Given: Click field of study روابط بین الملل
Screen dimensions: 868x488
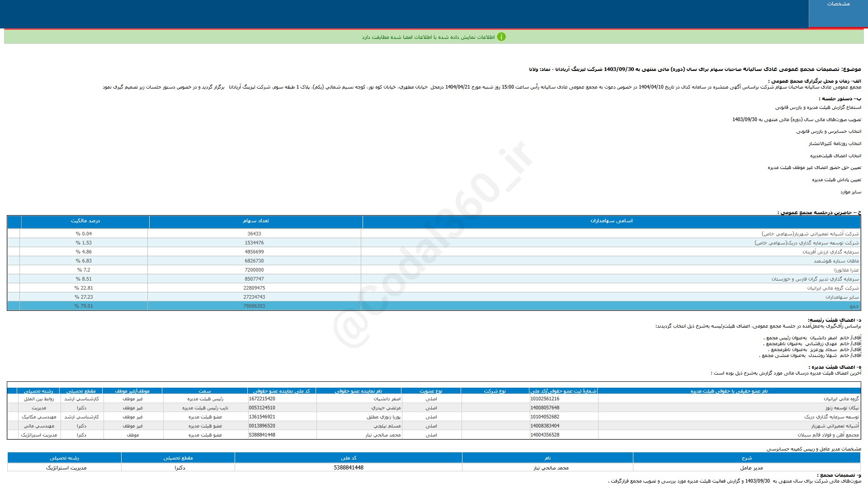Looking at the screenshot, I should [x=39, y=399].
